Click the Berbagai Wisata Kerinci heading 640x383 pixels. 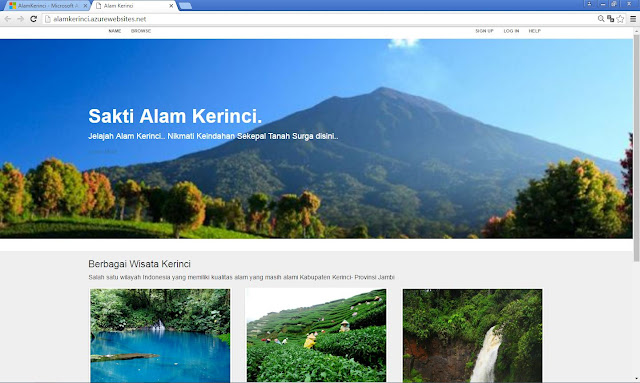[x=140, y=264]
